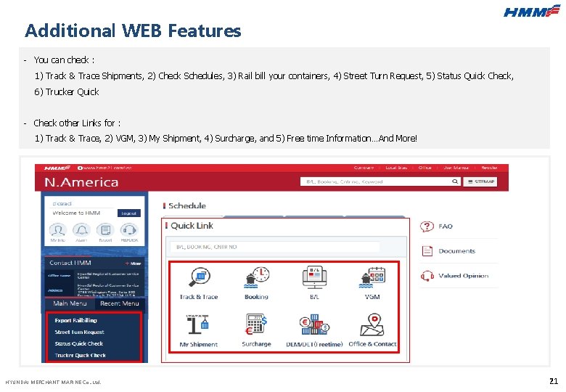Click the Schedule section heading
The image size is (566, 392).
point(187,205)
